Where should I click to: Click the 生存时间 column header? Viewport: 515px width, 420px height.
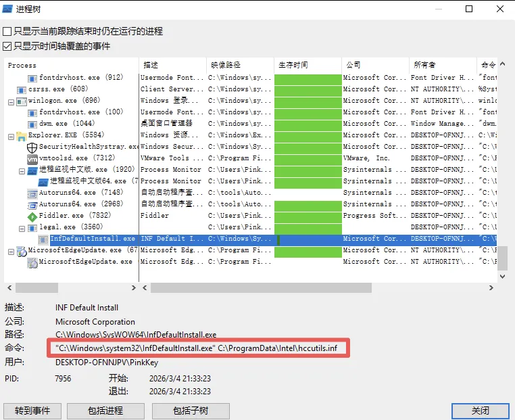(x=308, y=65)
